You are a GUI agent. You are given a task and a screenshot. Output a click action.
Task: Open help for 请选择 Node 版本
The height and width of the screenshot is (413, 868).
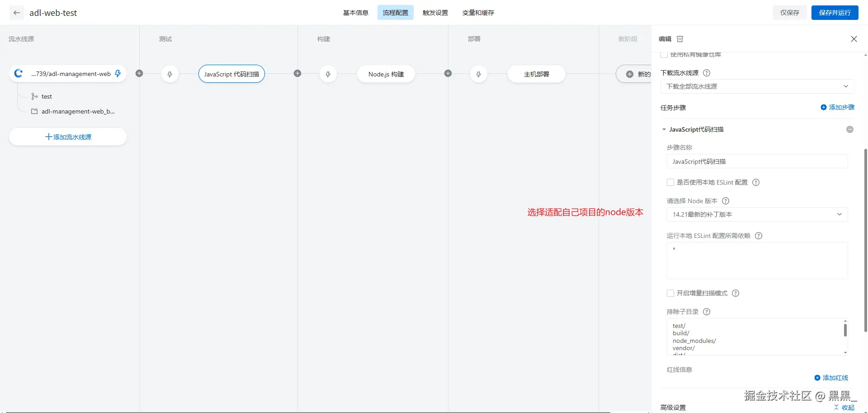pyautogui.click(x=726, y=201)
